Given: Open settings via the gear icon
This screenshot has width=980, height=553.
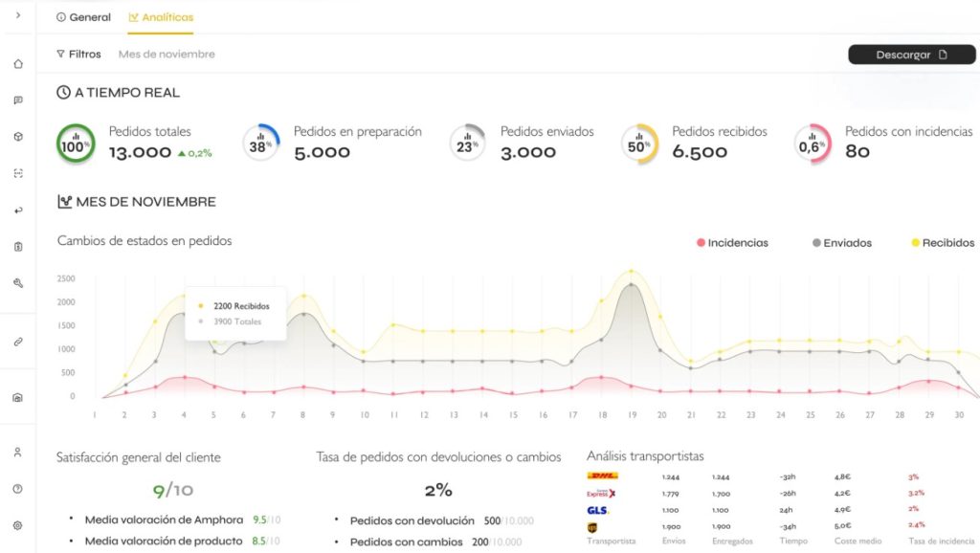Looking at the screenshot, I should coord(18,525).
